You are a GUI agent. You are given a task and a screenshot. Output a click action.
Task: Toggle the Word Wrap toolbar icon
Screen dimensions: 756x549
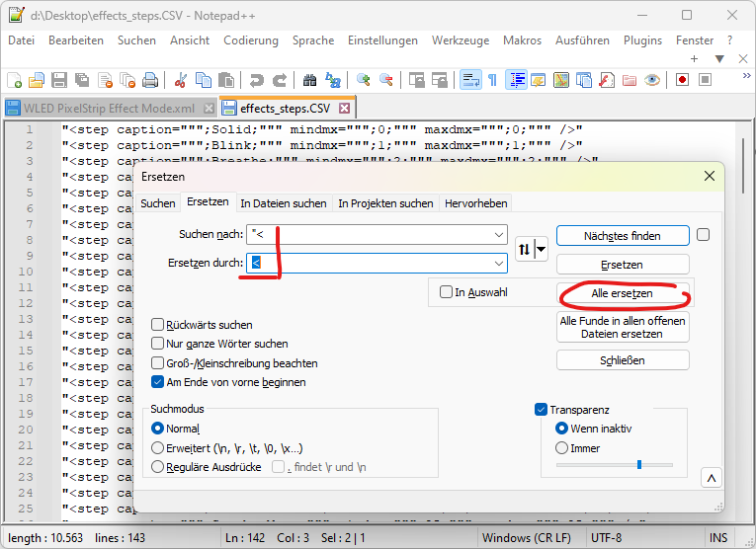470,80
